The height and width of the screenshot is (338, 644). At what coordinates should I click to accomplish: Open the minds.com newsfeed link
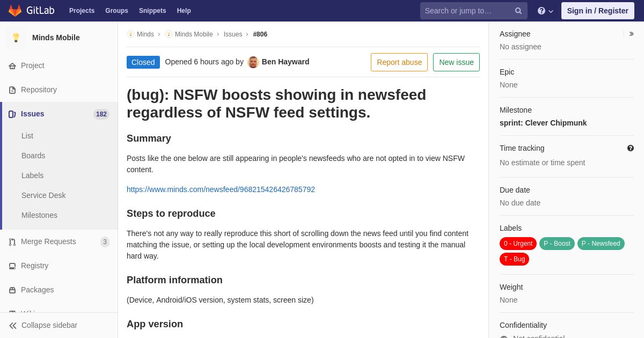click(x=221, y=189)
